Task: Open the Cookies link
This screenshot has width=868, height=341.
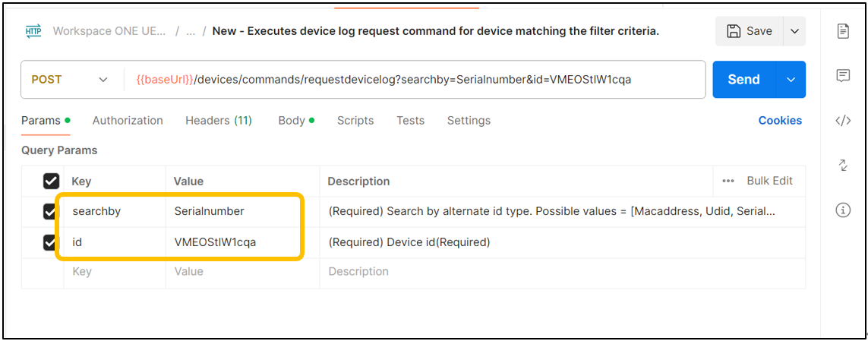Action: click(x=780, y=121)
